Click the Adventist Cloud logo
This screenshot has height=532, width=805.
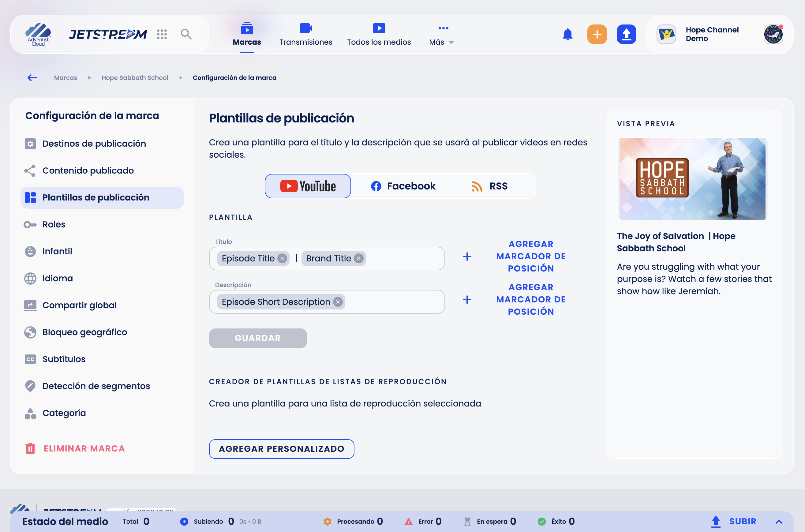coord(38,34)
